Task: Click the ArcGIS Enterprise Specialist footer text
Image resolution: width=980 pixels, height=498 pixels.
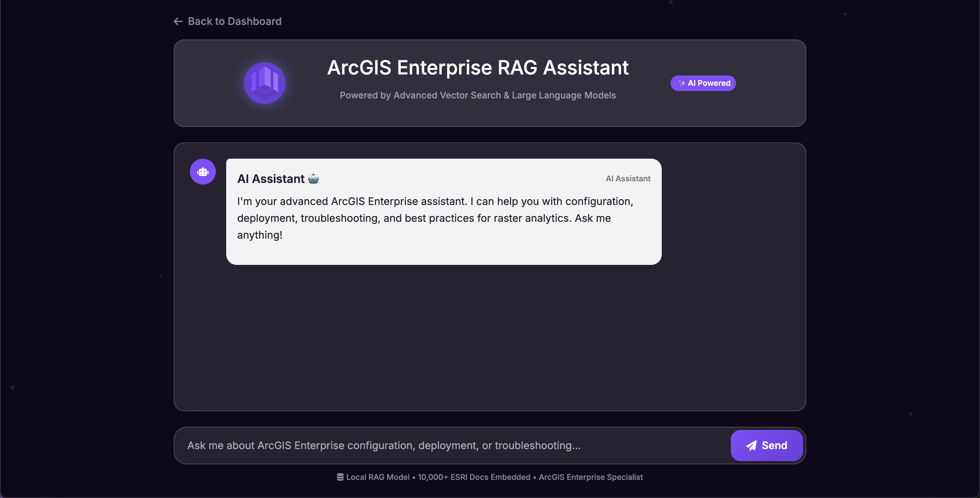Action: tap(590, 477)
